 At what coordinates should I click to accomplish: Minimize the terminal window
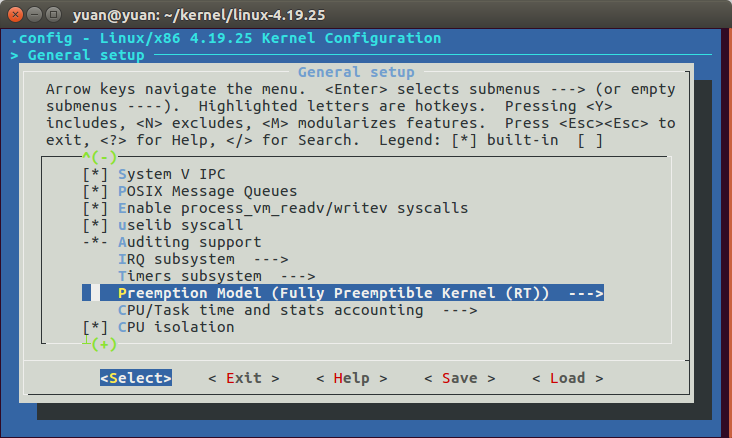[x=35, y=15]
